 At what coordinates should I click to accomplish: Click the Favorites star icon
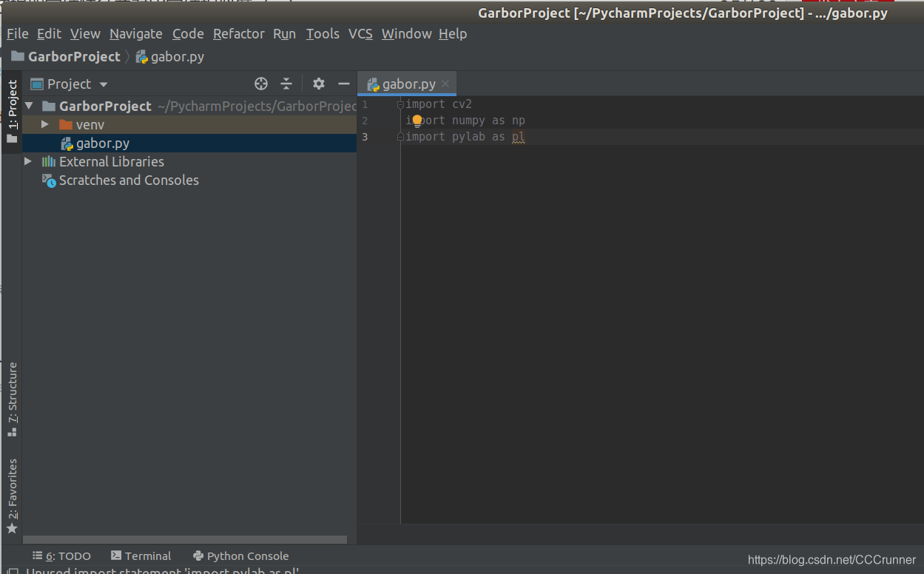coord(12,528)
